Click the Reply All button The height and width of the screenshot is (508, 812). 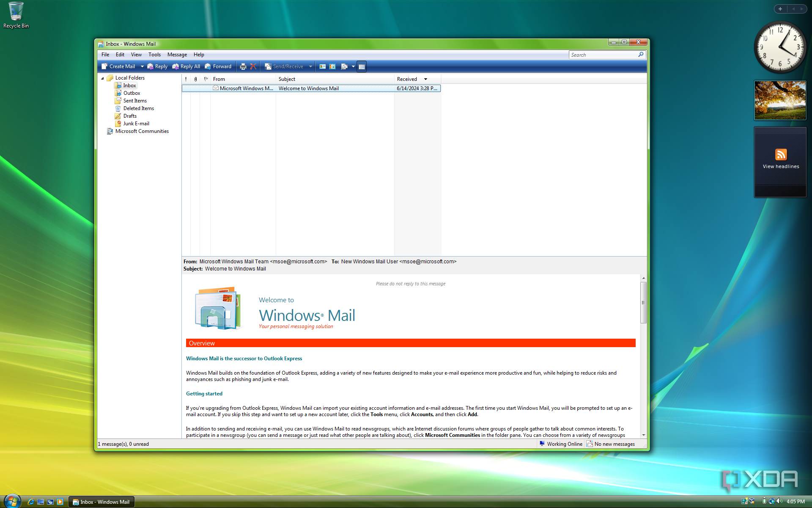186,66
